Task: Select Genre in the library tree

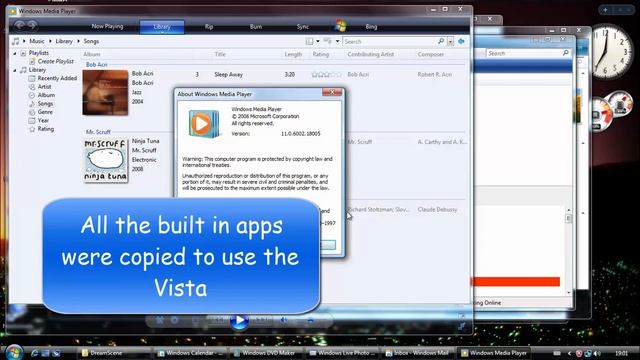Action: tap(45, 112)
